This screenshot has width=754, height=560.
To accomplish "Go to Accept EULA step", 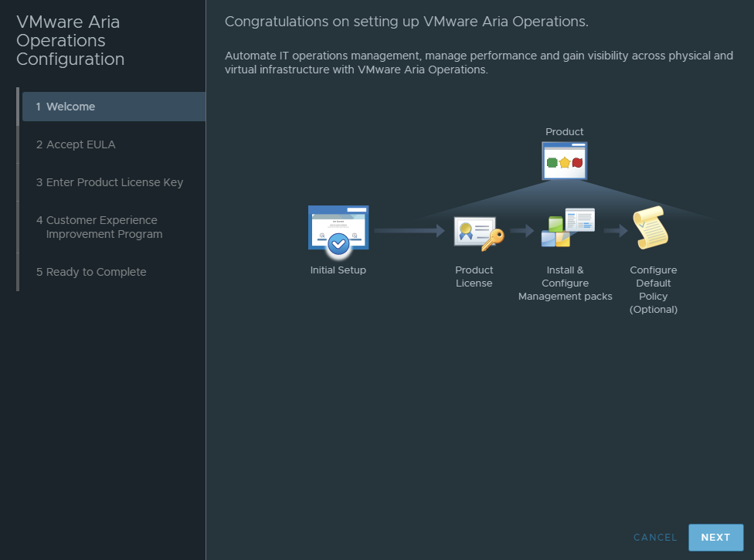I will [114, 144].
